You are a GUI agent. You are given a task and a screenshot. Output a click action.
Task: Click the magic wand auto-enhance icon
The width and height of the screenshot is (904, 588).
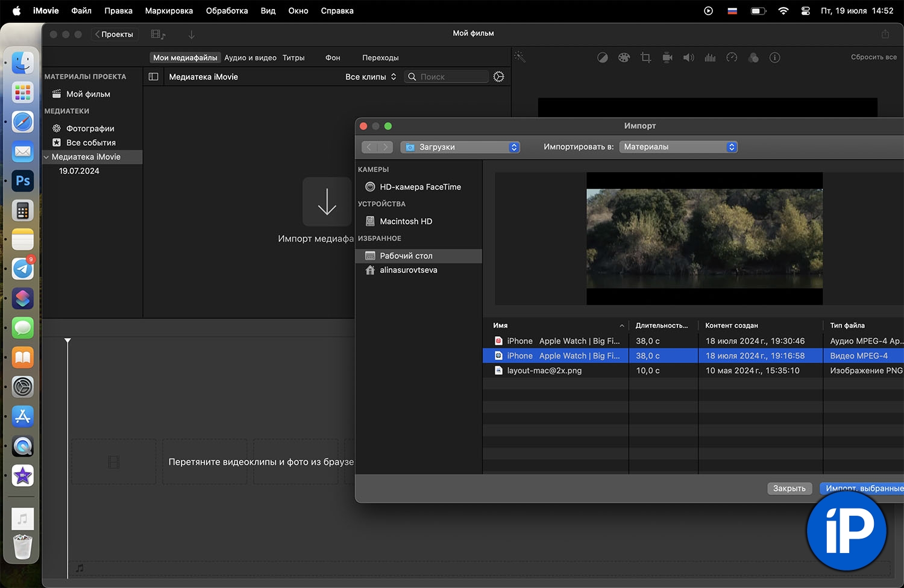click(519, 57)
